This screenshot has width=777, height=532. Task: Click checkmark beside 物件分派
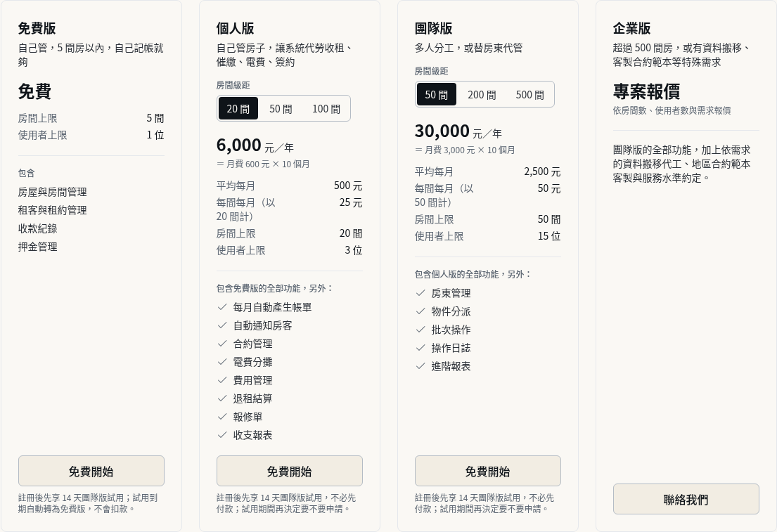(x=420, y=311)
